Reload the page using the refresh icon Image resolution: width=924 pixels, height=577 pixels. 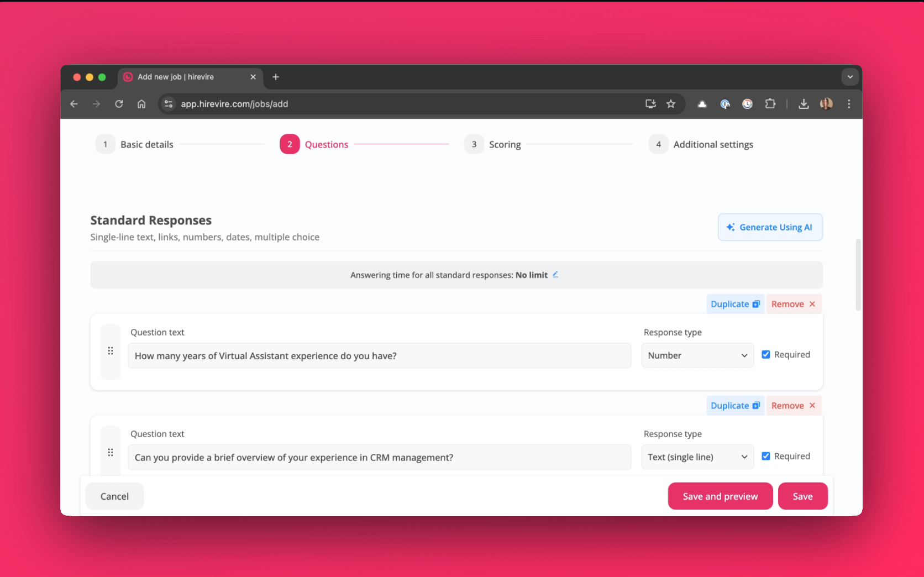point(119,104)
